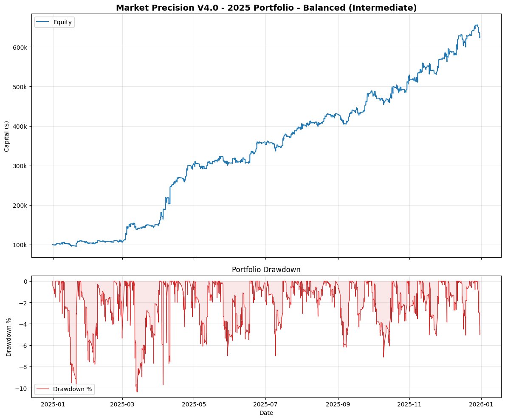Image resolution: width=505 pixels, height=420 pixels.
Task: Click the Date axis label
Action: point(266,412)
